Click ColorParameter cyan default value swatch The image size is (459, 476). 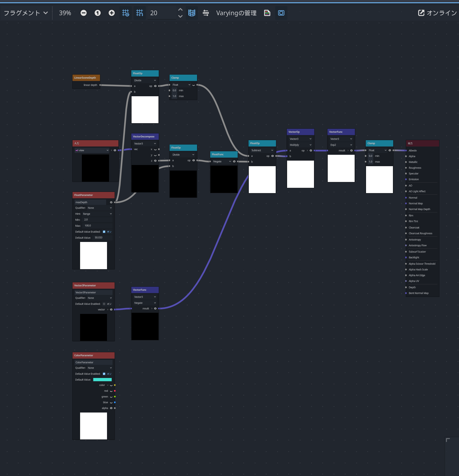102,380
